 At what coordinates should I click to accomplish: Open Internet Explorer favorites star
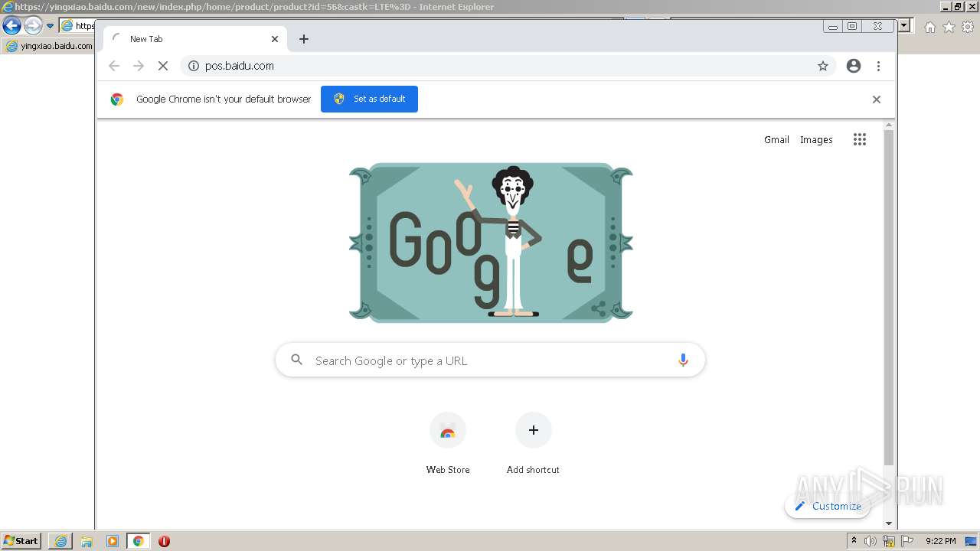(949, 27)
